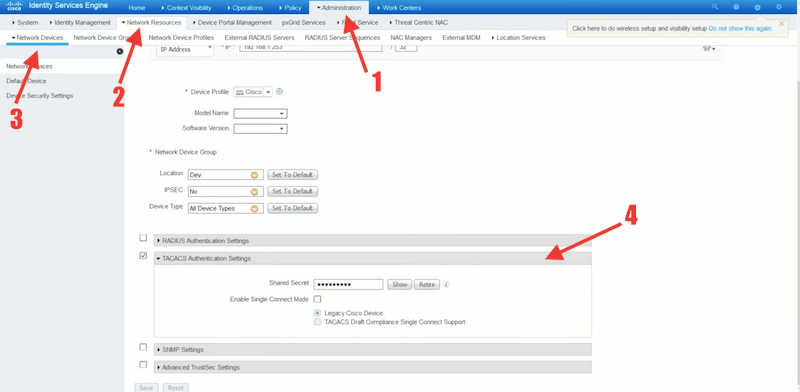Viewport: 800px width, 392px height.
Task: Open the Network Resources submenu
Action: pyautogui.click(x=152, y=22)
